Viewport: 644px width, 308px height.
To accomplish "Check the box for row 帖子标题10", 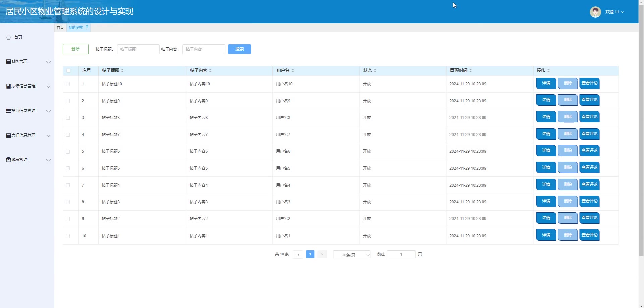I will 68,84.
